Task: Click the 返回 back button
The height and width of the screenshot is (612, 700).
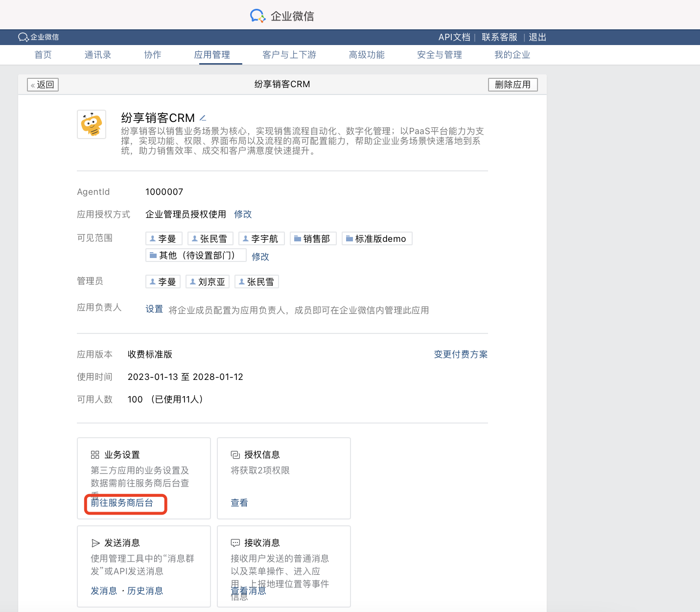Action: point(43,85)
